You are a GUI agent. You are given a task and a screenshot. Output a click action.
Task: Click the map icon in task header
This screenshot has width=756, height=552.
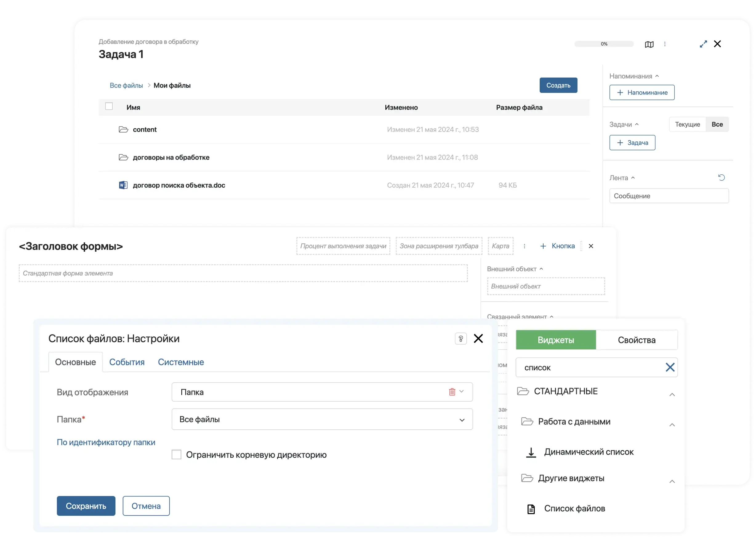pos(649,44)
